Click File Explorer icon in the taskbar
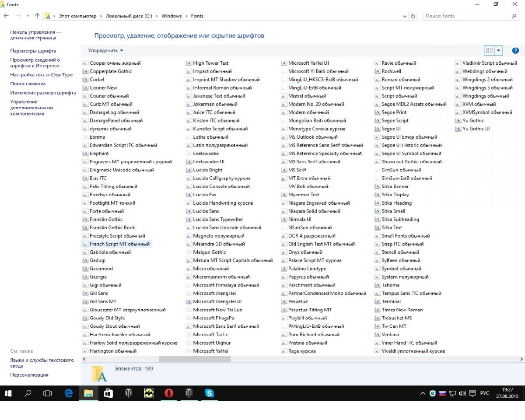This screenshot has height=420, width=525. 88,393
